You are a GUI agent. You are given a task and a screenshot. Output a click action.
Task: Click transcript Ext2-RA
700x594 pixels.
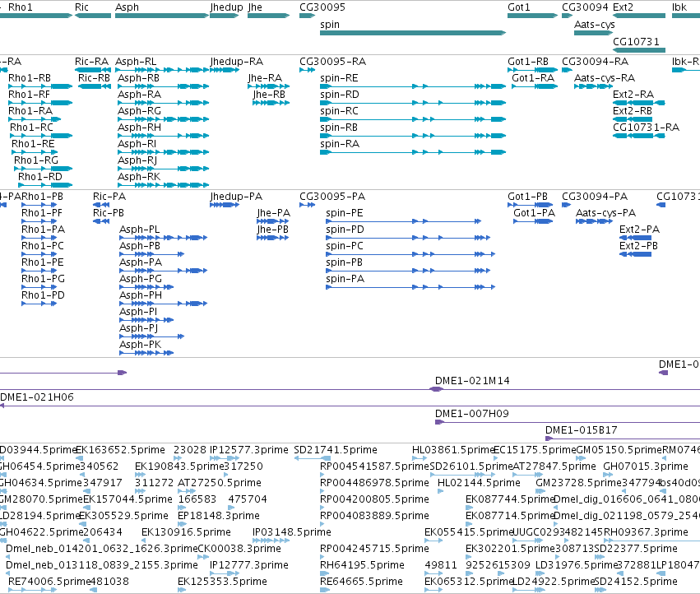[639, 103]
